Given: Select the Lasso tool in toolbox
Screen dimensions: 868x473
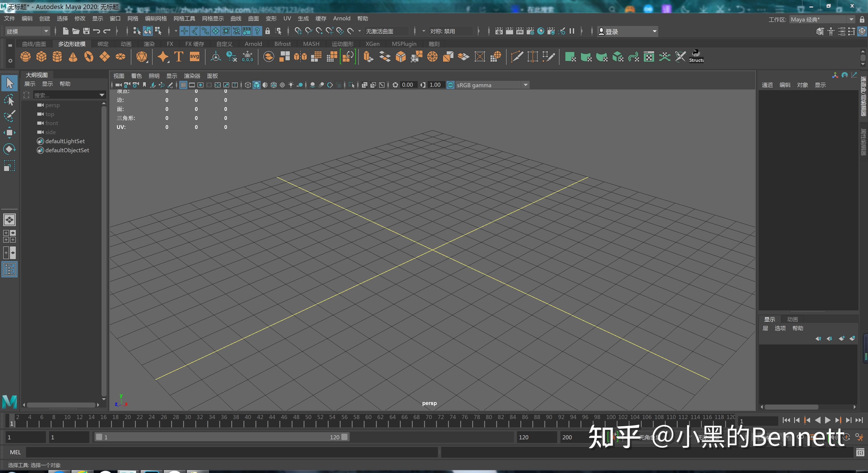Looking at the screenshot, I should pos(9,100).
